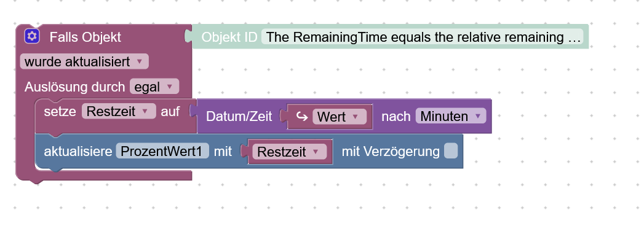This screenshot has height=226, width=644.
Task: Click the auf label in the setze block
Action: click(170, 112)
